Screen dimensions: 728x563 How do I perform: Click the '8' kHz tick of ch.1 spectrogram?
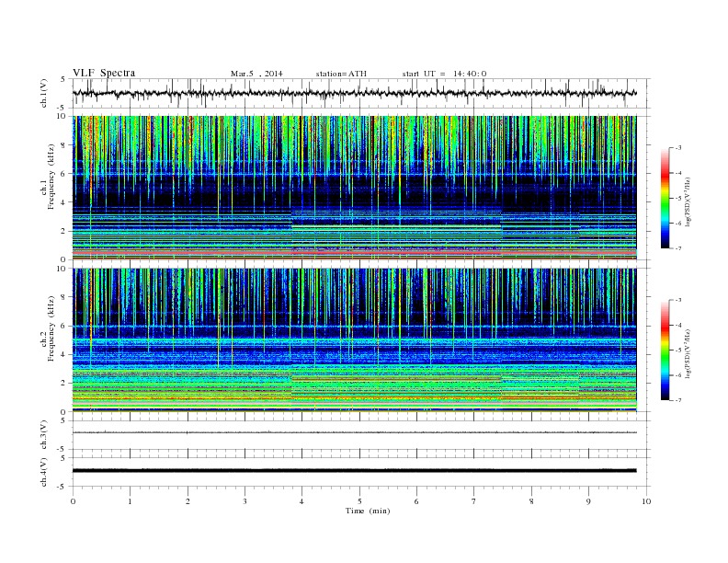tap(63, 145)
